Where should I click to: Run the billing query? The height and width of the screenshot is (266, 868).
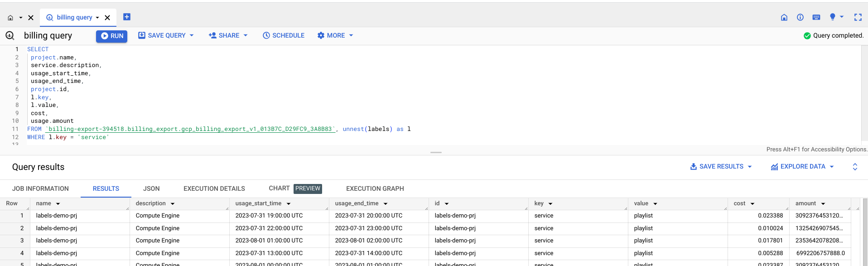[111, 36]
